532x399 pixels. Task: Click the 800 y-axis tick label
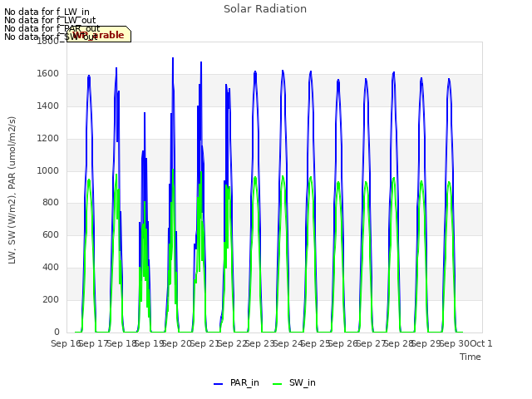tap(51, 203)
